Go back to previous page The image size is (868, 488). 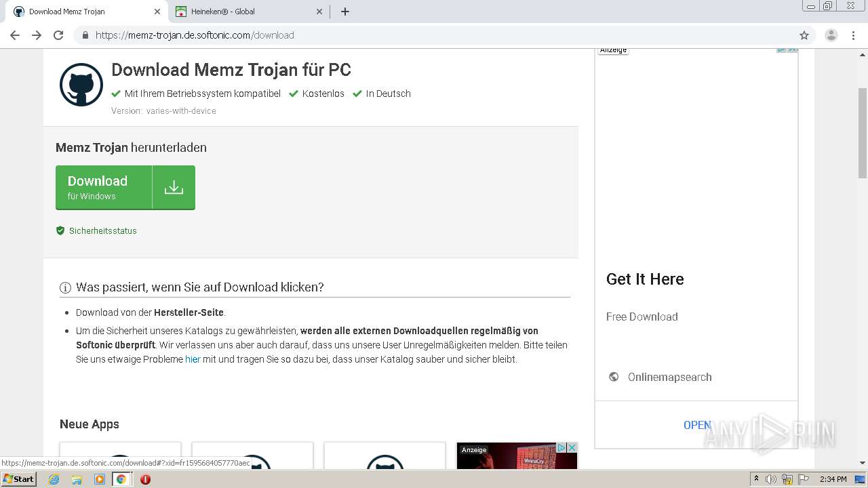pos(15,35)
